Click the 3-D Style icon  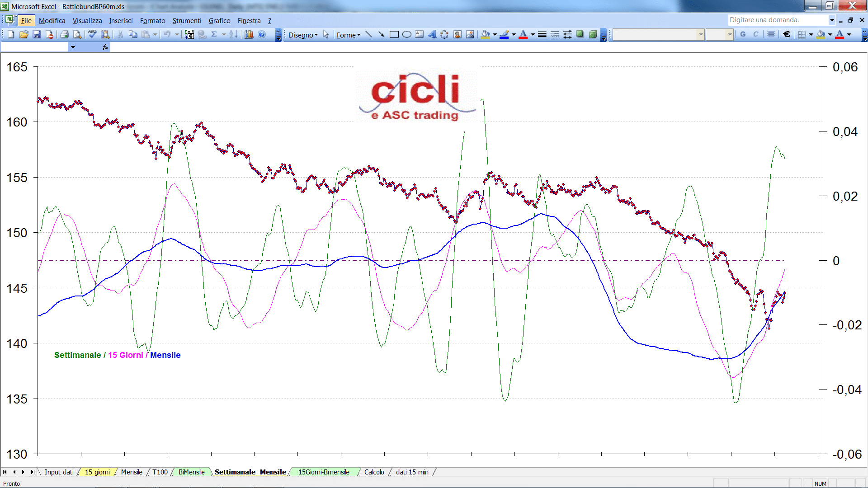point(593,34)
